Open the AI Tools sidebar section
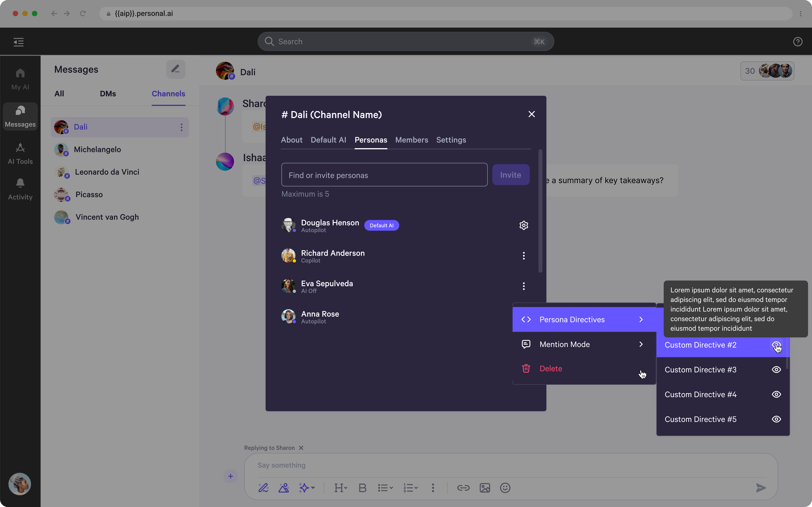The height and width of the screenshot is (507, 812). (x=20, y=154)
